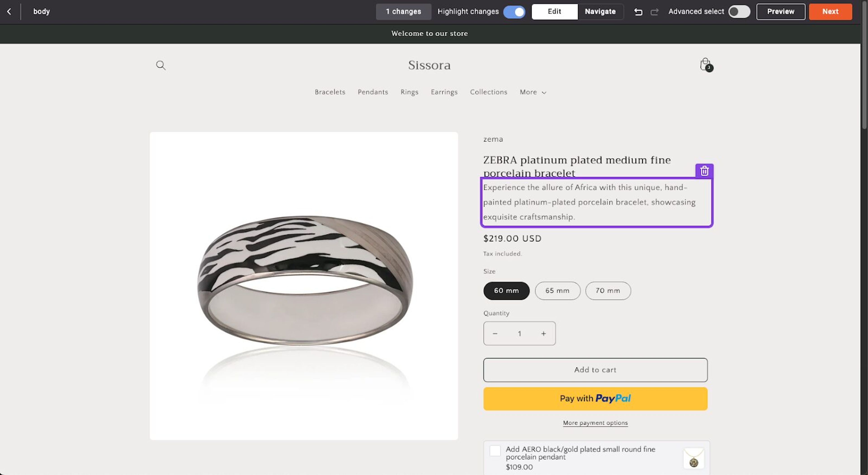The height and width of the screenshot is (475, 868).
Task: Expand the 1 changes list
Action: pos(403,12)
